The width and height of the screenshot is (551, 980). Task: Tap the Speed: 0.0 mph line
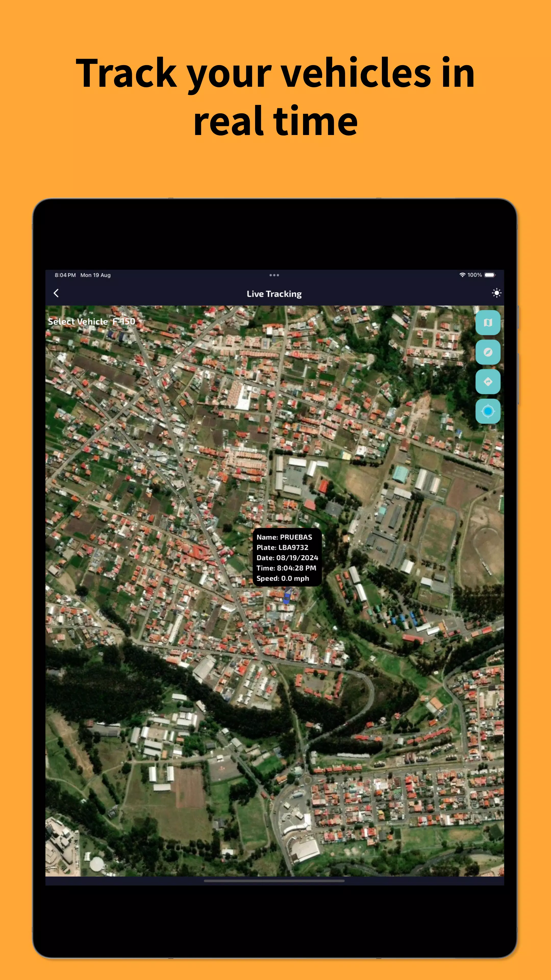click(x=283, y=578)
